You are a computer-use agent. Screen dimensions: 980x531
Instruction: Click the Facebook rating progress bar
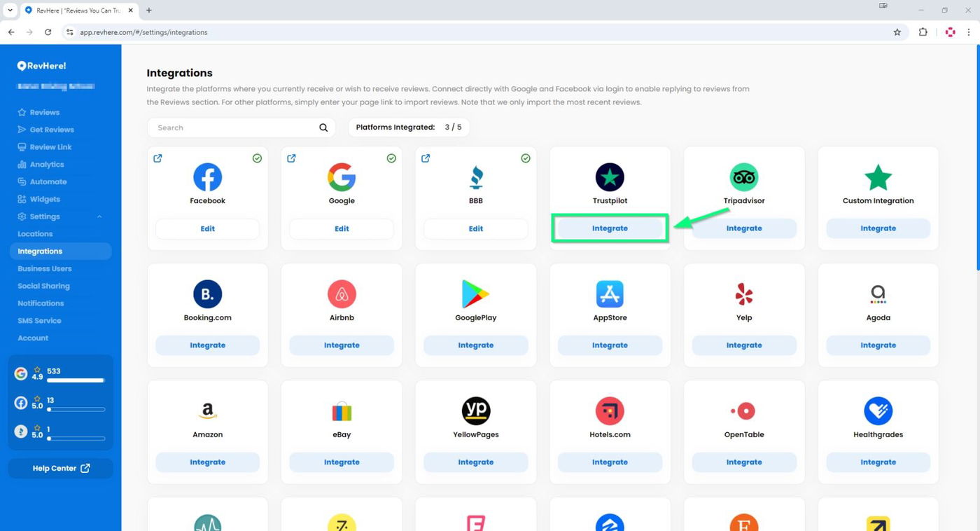tap(76, 409)
